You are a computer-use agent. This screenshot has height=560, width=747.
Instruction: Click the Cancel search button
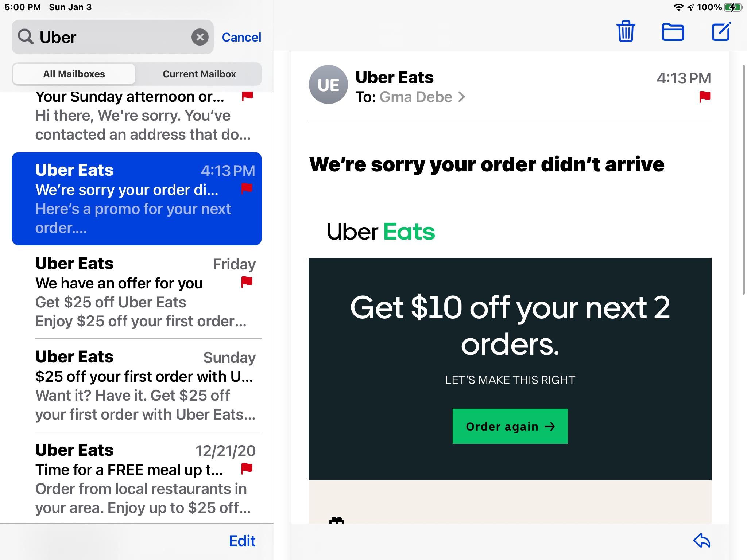click(241, 37)
